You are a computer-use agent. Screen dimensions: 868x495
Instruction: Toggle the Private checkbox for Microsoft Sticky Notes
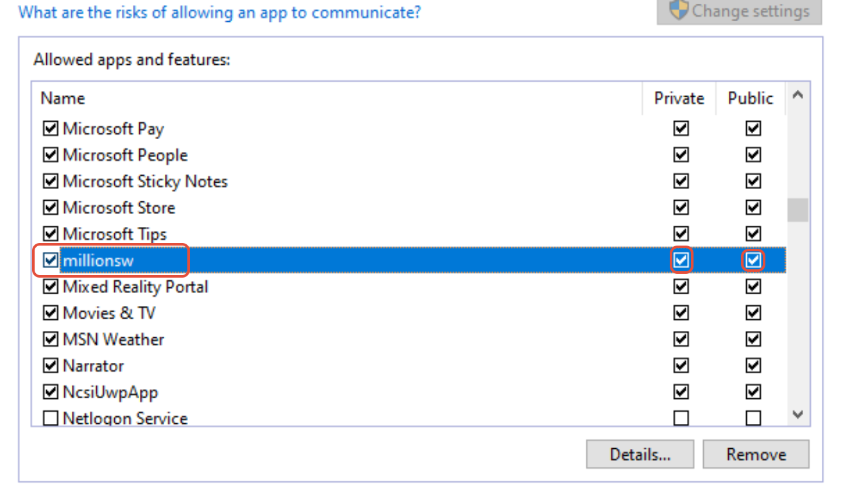681,181
